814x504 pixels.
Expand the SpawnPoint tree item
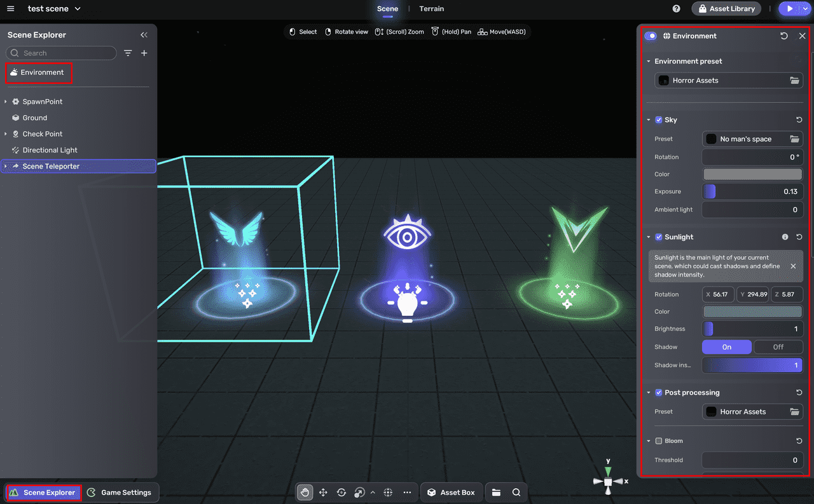[x=6, y=102]
